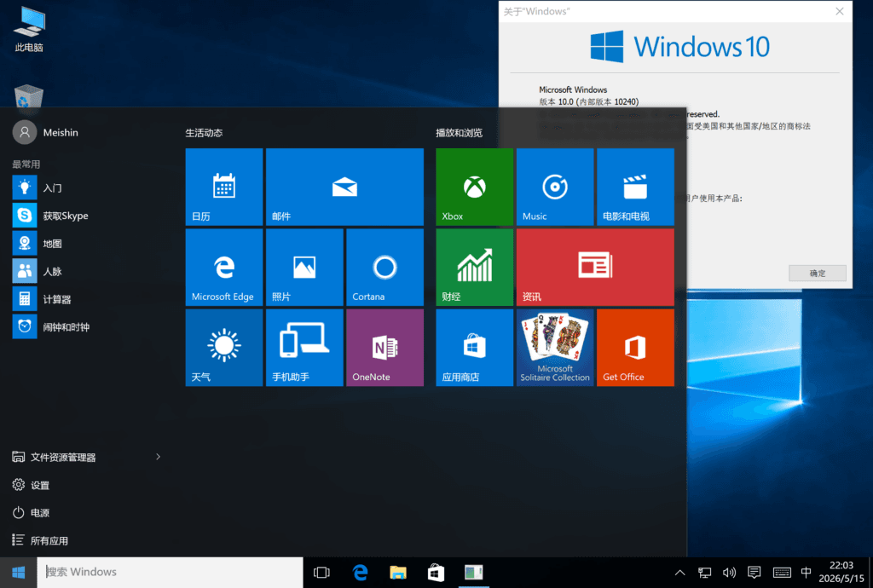The image size is (873, 588).
Task: Open the Xbox tile
Action: (x=474, y=187)
